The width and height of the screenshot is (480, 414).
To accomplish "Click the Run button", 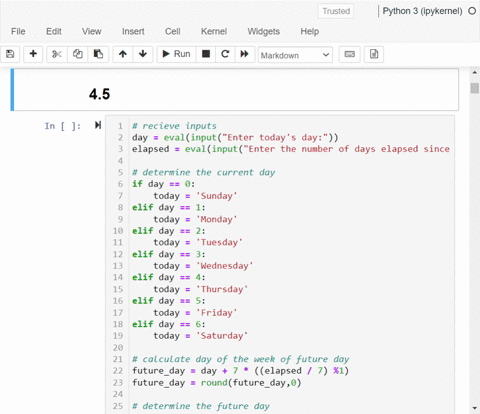I will pos(176,54).
